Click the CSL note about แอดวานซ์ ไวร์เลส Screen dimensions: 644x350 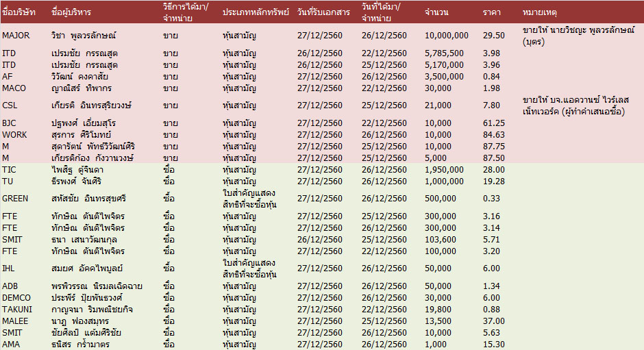(575, 105)
